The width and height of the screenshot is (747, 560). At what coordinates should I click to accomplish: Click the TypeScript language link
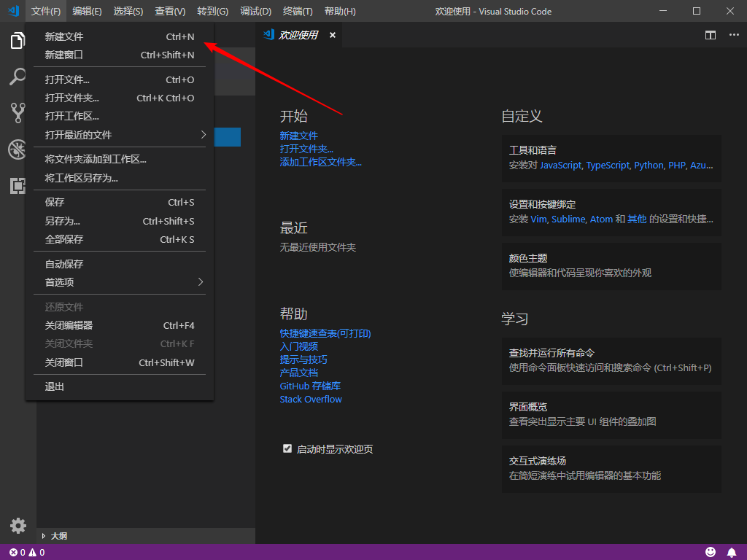click(608, 166)
